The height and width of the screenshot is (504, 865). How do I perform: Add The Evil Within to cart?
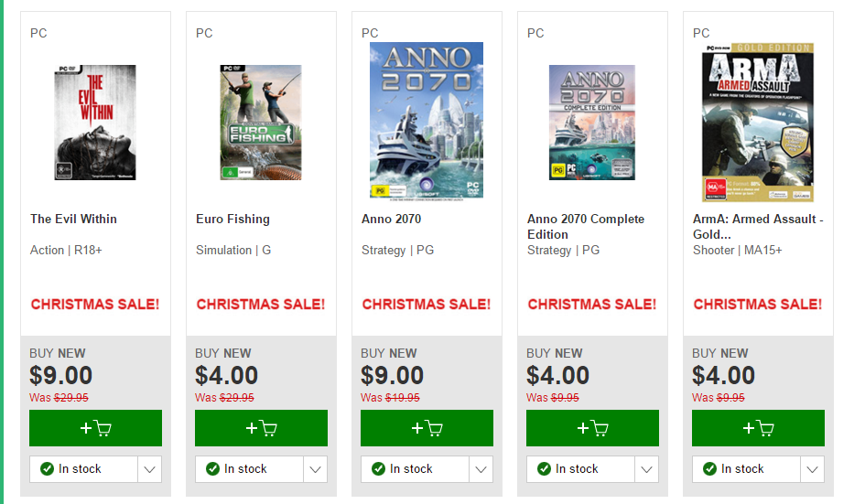pos(95,428)
